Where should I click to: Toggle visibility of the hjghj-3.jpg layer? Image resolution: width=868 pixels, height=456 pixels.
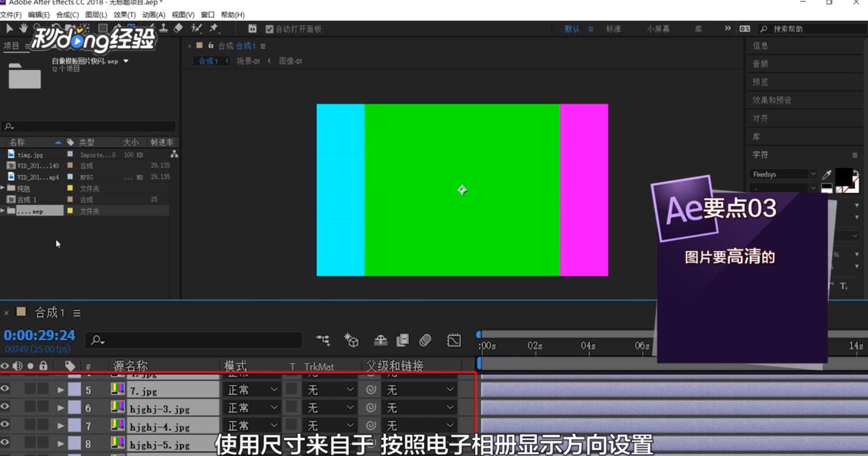tap(5, 407)
